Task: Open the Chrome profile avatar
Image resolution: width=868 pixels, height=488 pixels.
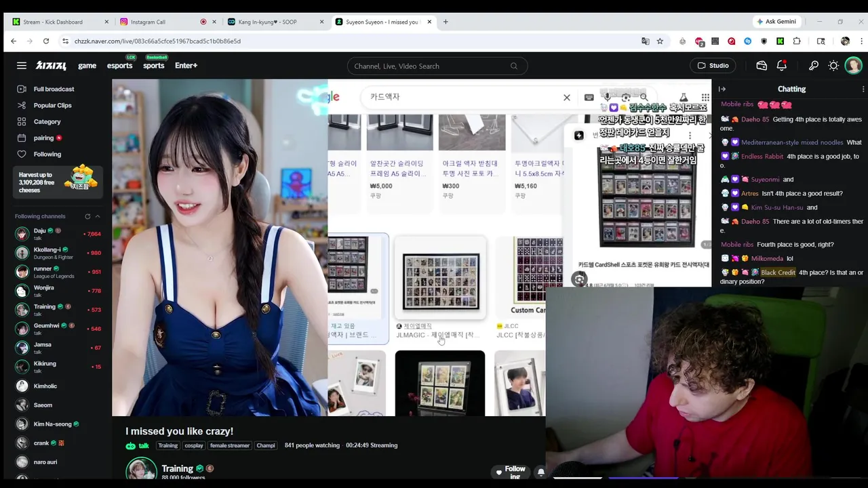Action: (845, 41)
